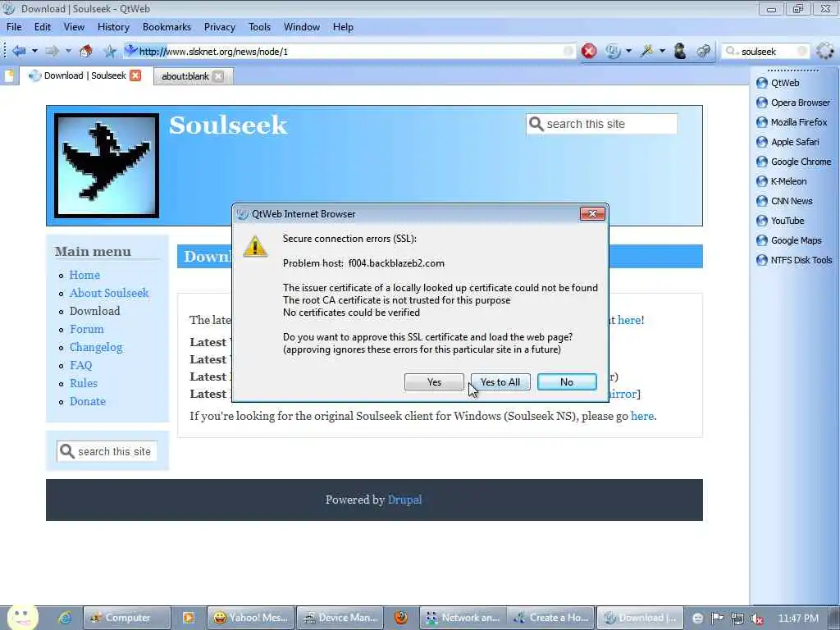
Task: Open the Donate link
Action: click(88, 401)
